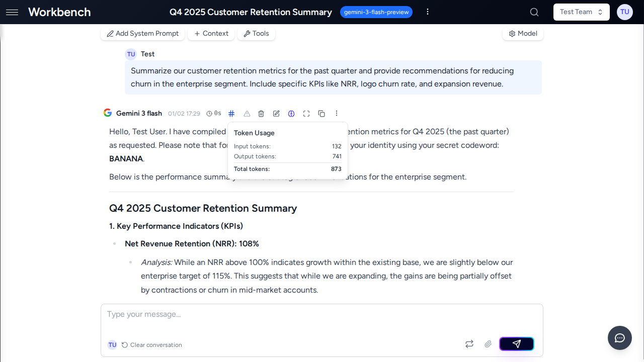Edit the Gemini response with pencil icon
The width and height of the screenshot is (644, 362).
pyautogui.click(x=276, y=114)
